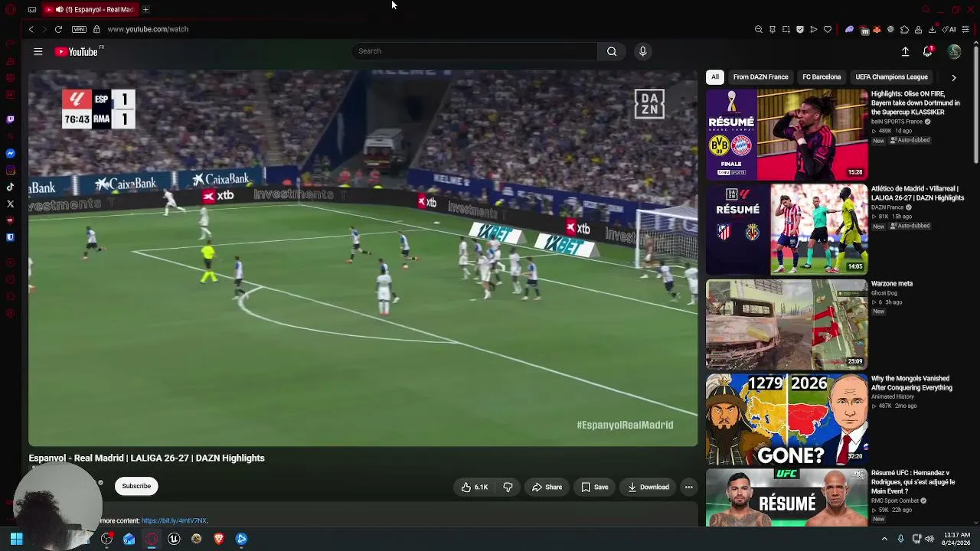Image resolution: width=980 pixels, height=551 pixels.
Task: Switch to the Espanyol - Real Madrid browser tab
Action: pos(89,9)
